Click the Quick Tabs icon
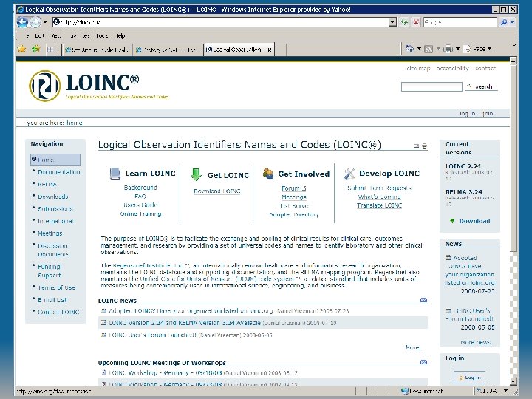The height and width of the screenshot is (399, 532). point(50,50)
